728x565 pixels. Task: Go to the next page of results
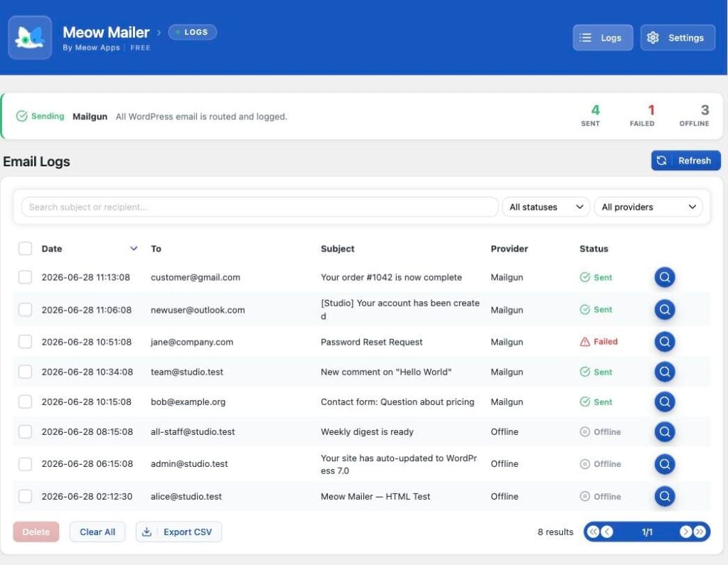pos(685,532)
